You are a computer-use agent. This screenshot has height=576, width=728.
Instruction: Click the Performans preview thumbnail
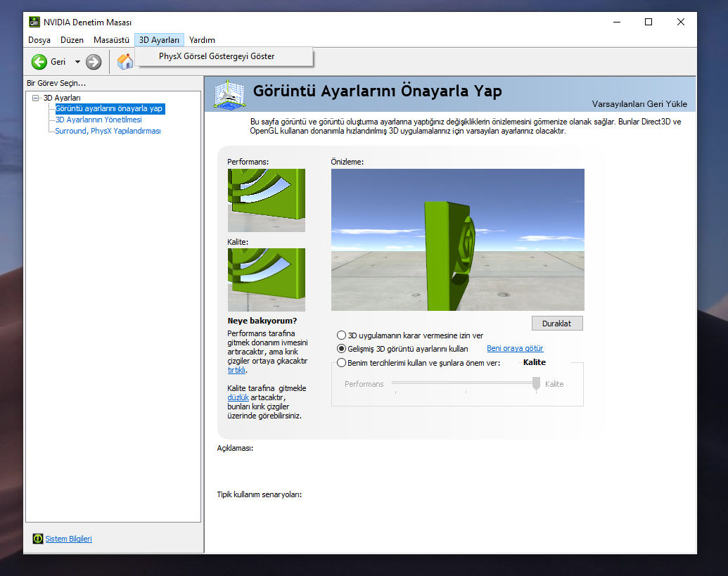point(267,200)
